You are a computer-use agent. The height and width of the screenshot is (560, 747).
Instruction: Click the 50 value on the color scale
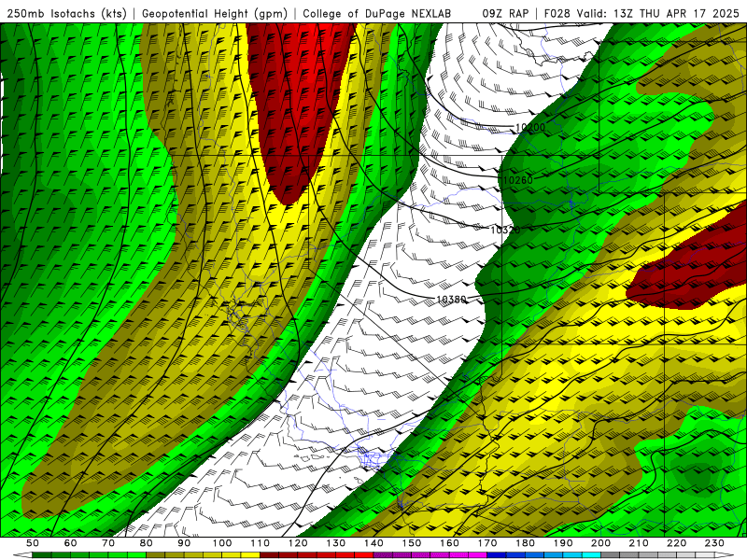(33, 543)
